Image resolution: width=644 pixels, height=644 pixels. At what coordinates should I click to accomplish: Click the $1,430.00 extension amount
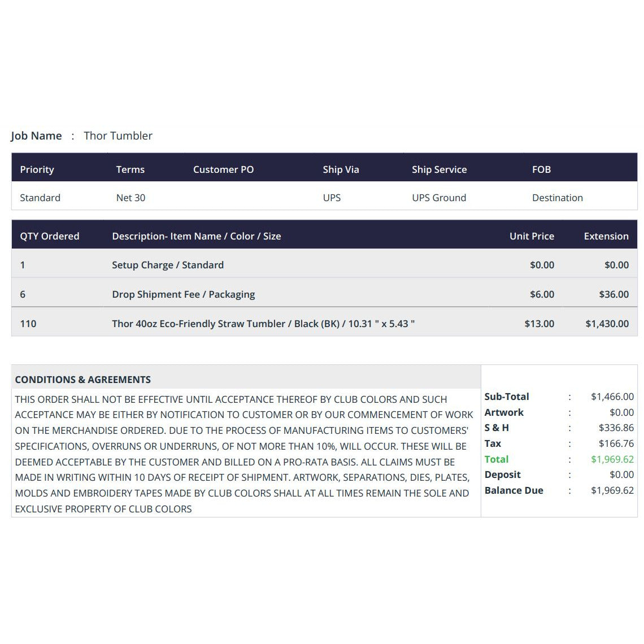tap(607, 324)
